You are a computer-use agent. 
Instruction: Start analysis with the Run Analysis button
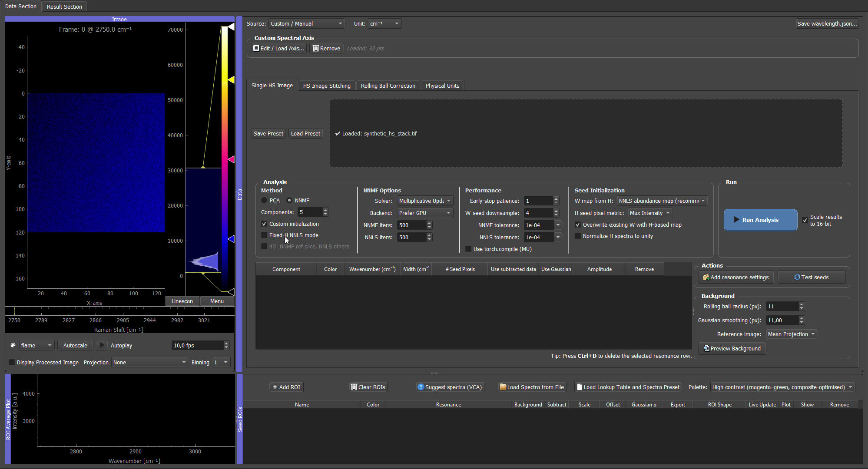[760, 220]
